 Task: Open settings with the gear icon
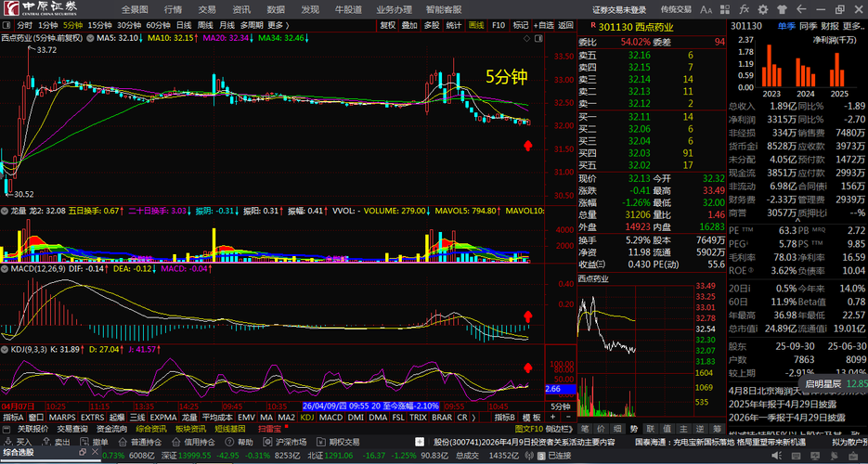[763, 9]
